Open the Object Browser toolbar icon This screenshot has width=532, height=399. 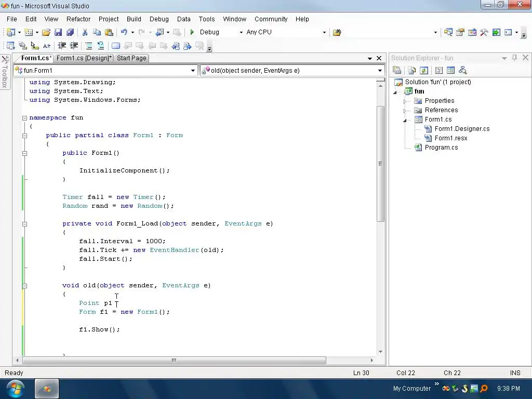point(472,32)
